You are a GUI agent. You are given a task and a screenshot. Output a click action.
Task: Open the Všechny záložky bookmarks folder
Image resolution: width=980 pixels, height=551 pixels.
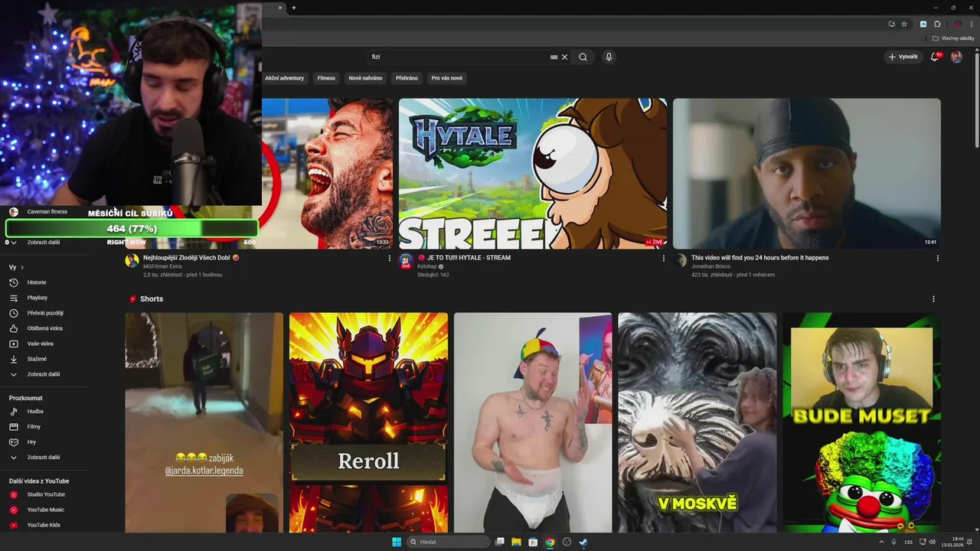pos(953,38)
